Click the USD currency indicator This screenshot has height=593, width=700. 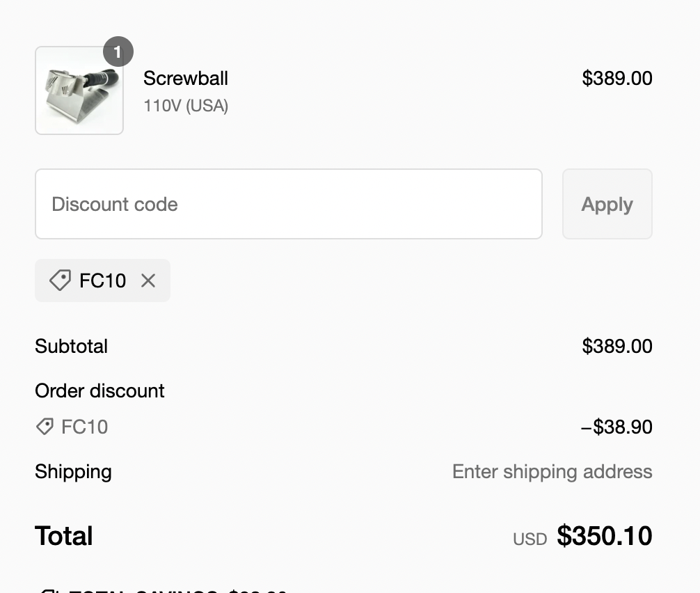[x=530, y=539]
